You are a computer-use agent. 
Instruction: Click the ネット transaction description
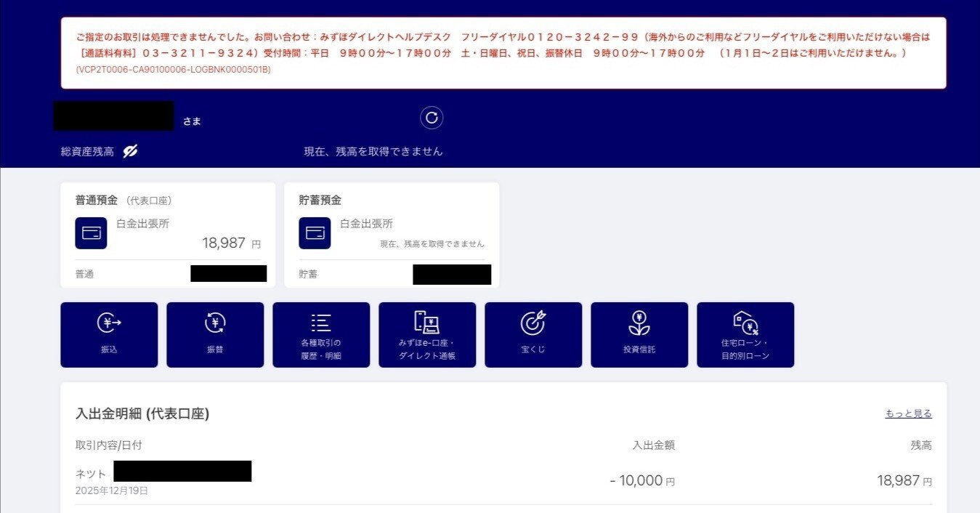pyautogui.click(x=91, y=474)
